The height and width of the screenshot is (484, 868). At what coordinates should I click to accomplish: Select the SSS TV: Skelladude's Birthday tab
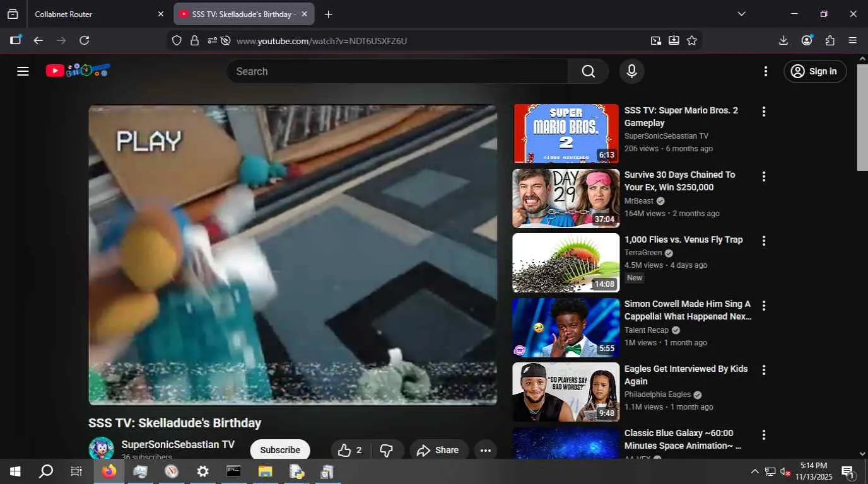[x=243, y=14]
